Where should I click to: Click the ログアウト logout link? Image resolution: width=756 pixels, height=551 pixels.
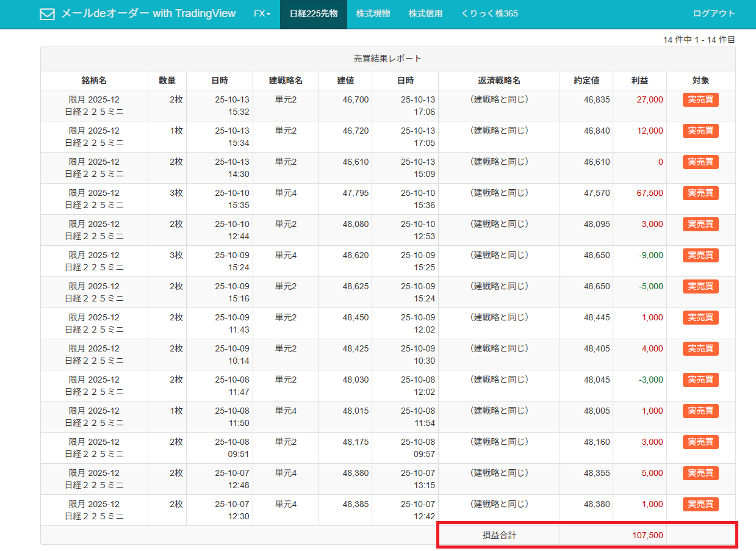[713, 13]
